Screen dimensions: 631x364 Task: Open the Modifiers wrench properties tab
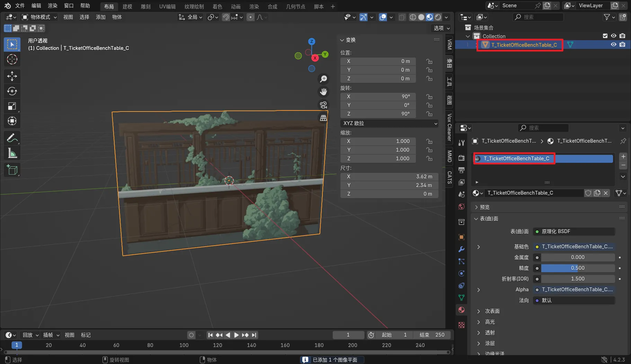[461, 249]
